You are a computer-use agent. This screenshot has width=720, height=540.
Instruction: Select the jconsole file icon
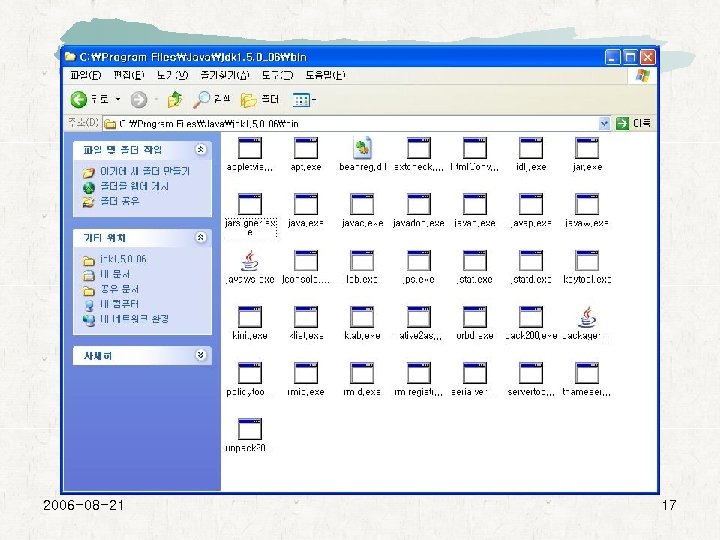tap(306, 261)
